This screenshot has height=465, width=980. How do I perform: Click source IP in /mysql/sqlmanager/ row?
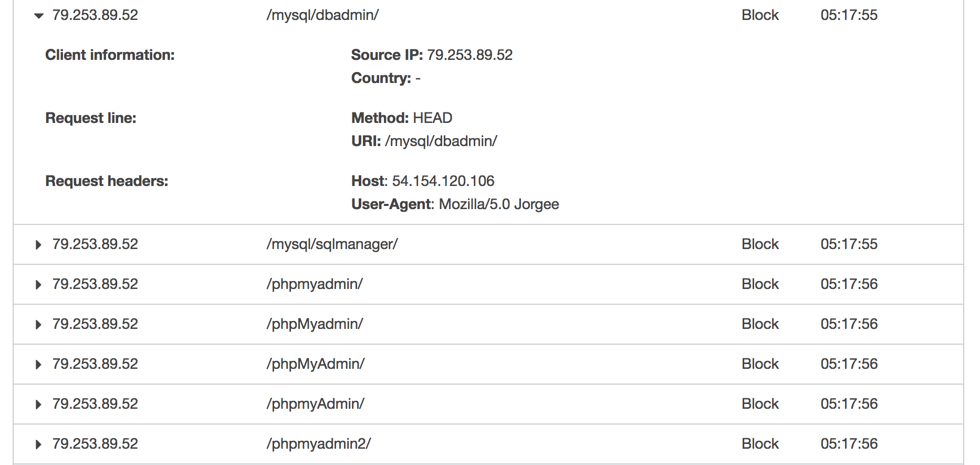click(x=95, y=244)
